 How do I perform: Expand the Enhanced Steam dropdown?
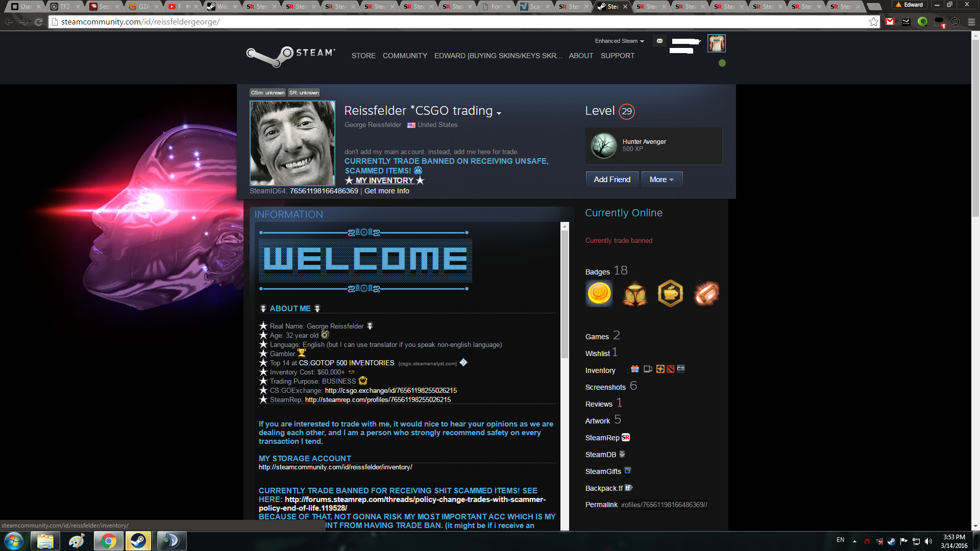pos(619,41)
